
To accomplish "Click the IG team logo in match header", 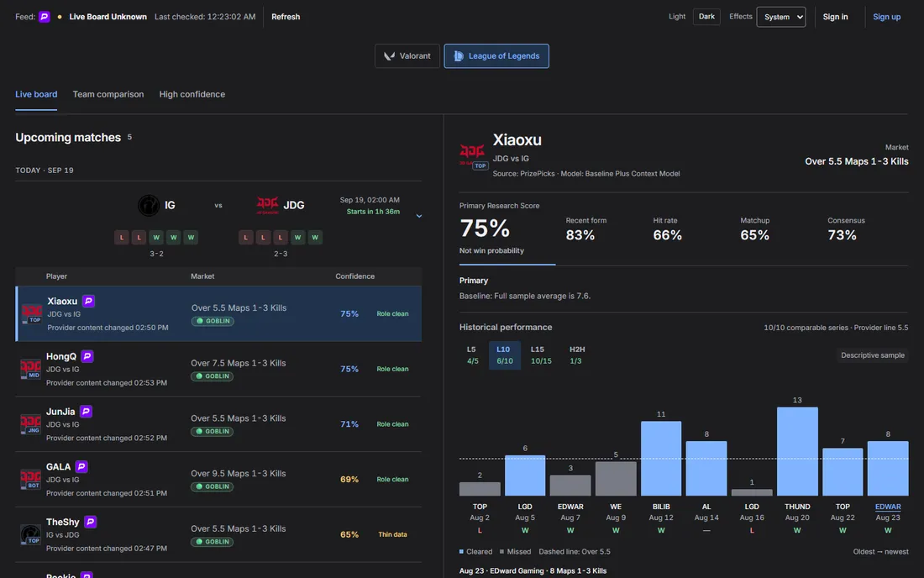I will coord(149,205).
